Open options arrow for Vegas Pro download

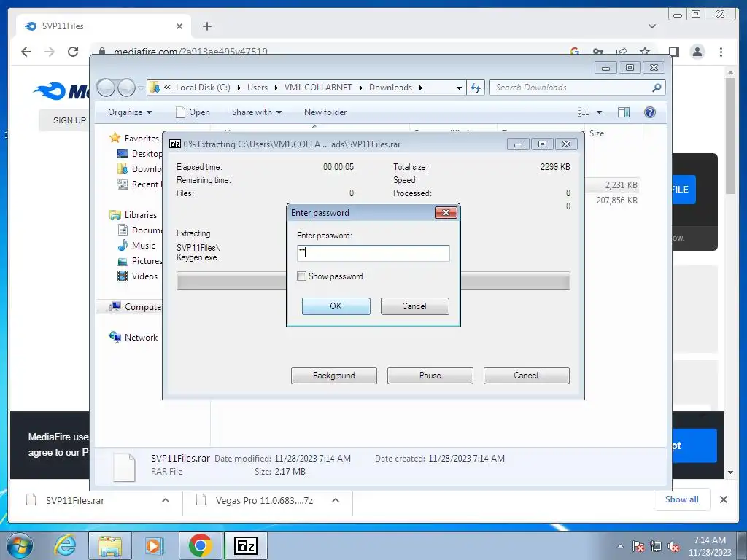coord(336,500)
